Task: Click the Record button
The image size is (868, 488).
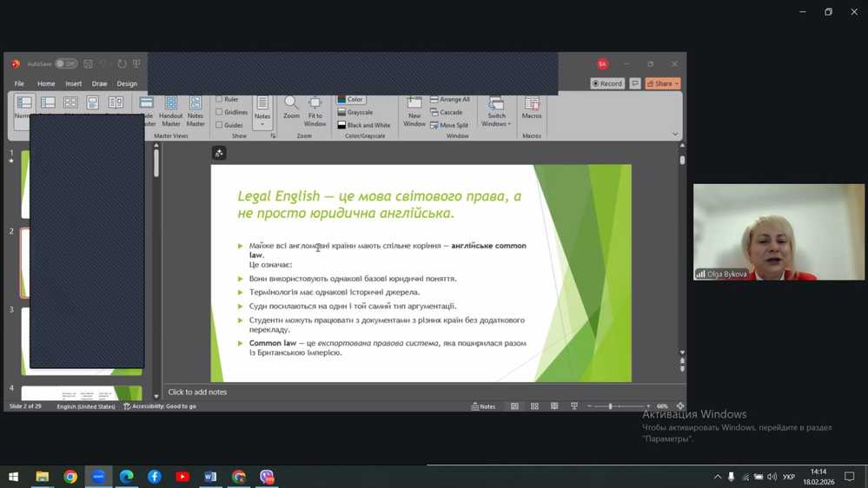Action: pyautogui.click(x=606, y=83)
